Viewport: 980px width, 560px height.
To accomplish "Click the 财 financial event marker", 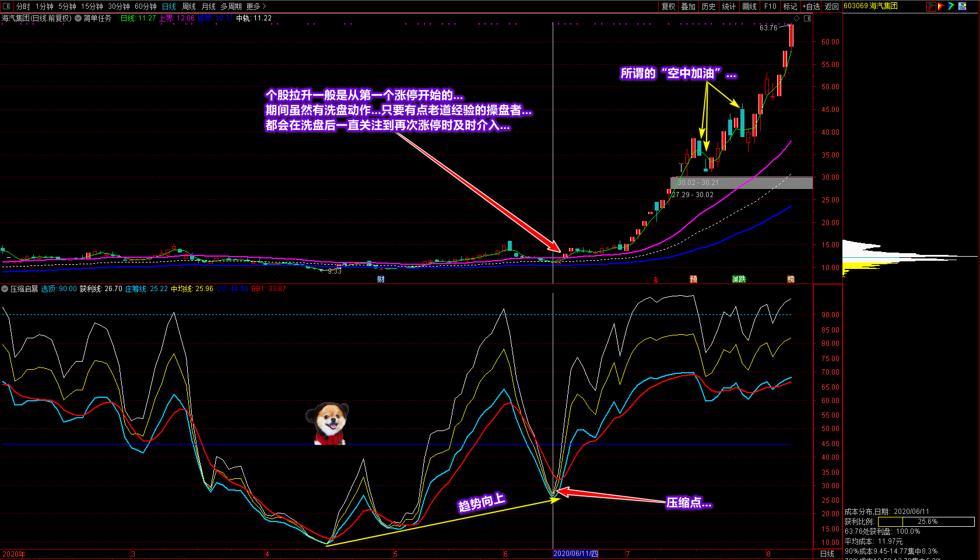I will click(381, 279).
